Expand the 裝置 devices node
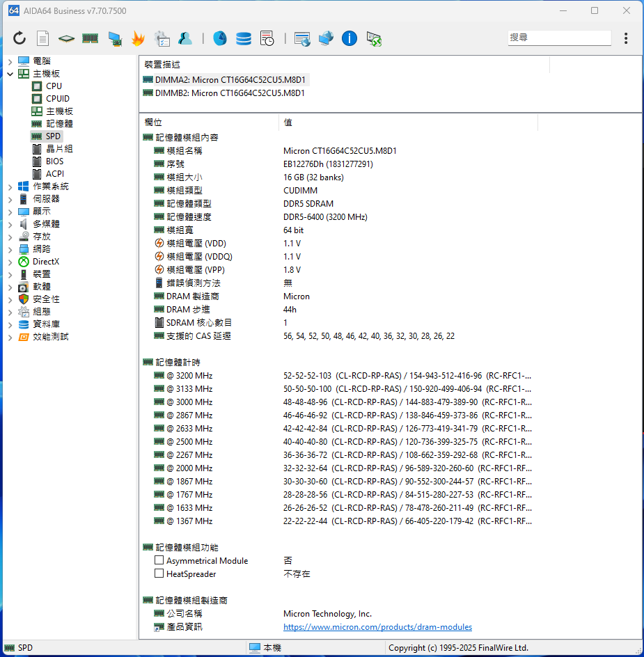This screenshot has height=657, width=644. (x=10, y=275)
